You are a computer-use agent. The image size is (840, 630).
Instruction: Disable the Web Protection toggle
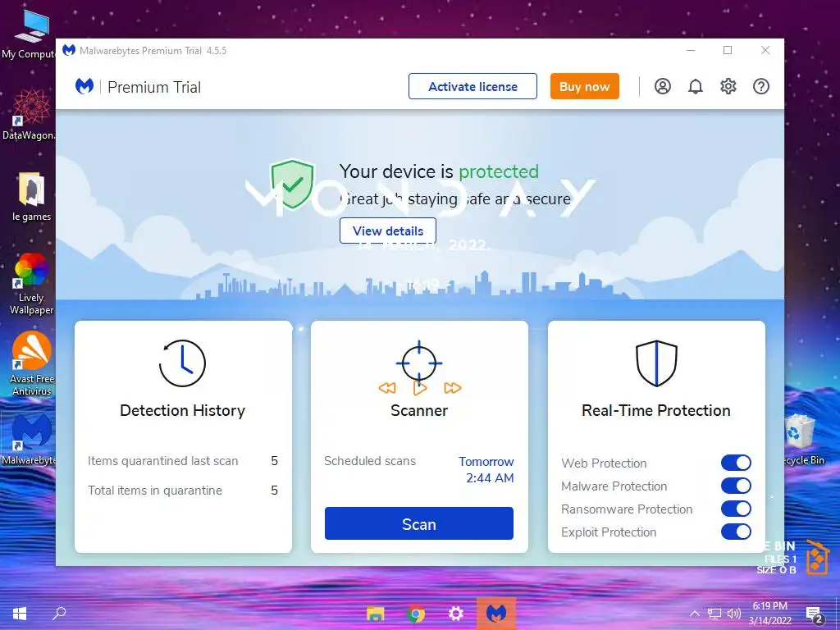736,463
